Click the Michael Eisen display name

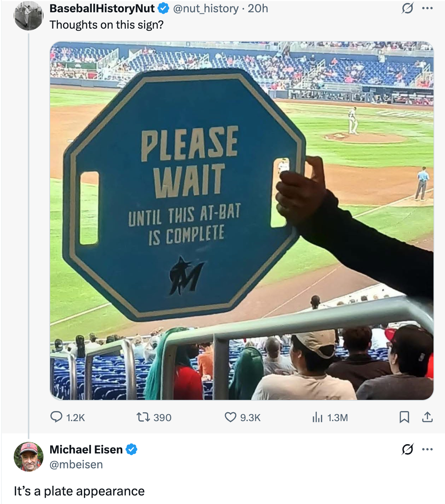[x=86, y=449]
